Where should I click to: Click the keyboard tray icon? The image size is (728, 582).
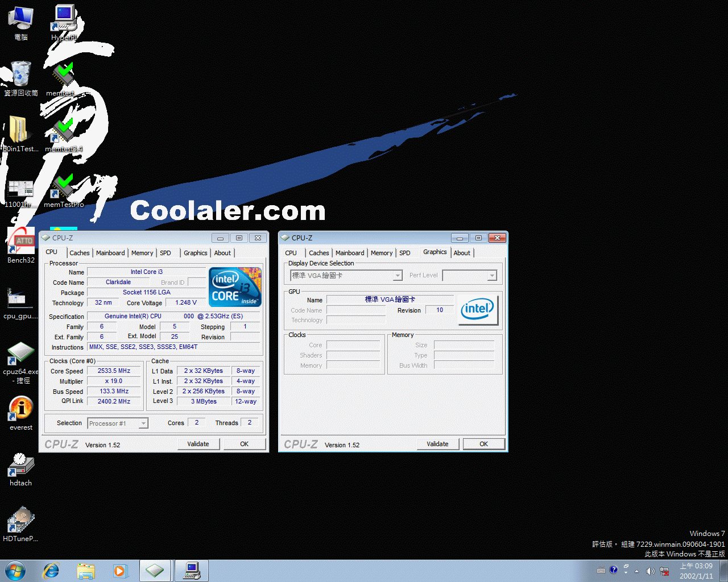click(x=601, y=570)
